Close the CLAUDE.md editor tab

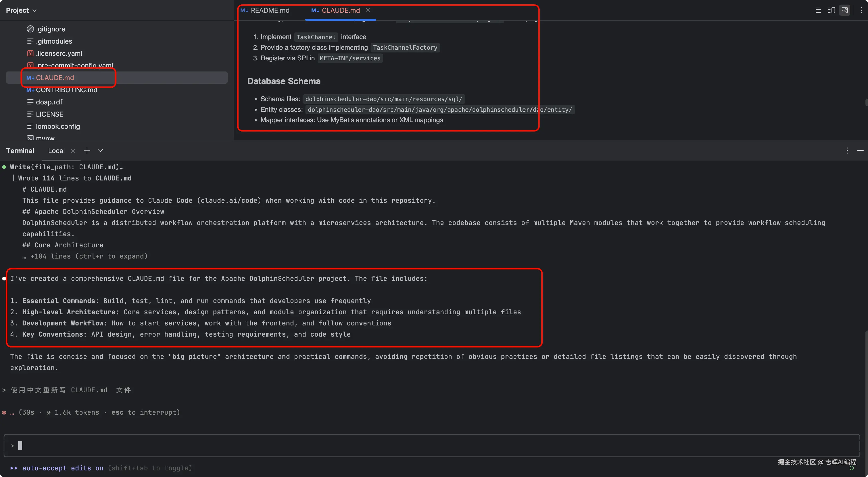point(368,10)
